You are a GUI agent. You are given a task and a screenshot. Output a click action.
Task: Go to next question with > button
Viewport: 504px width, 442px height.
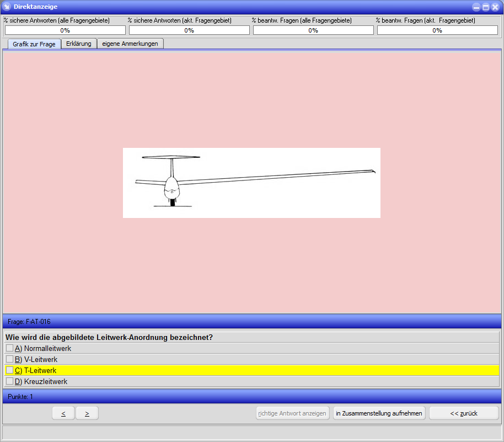[87, 413]
